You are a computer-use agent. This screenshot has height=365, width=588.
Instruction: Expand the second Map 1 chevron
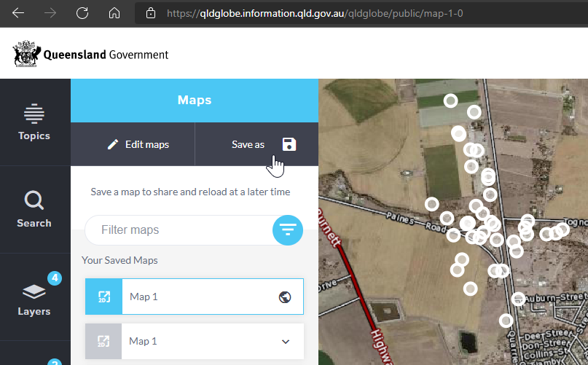point(286,341)
